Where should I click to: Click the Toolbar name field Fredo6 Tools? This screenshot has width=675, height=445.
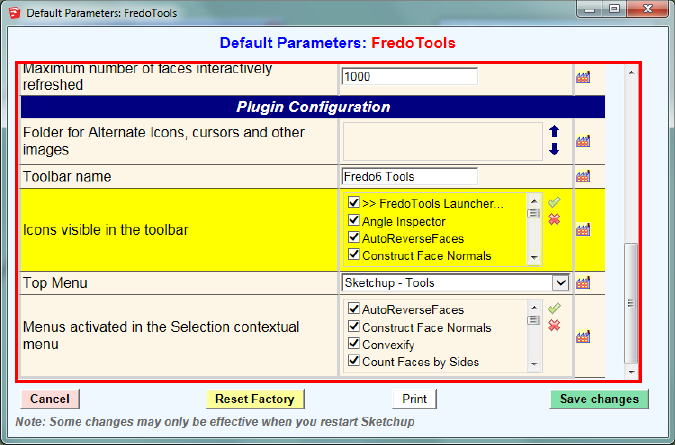point(410,176)
